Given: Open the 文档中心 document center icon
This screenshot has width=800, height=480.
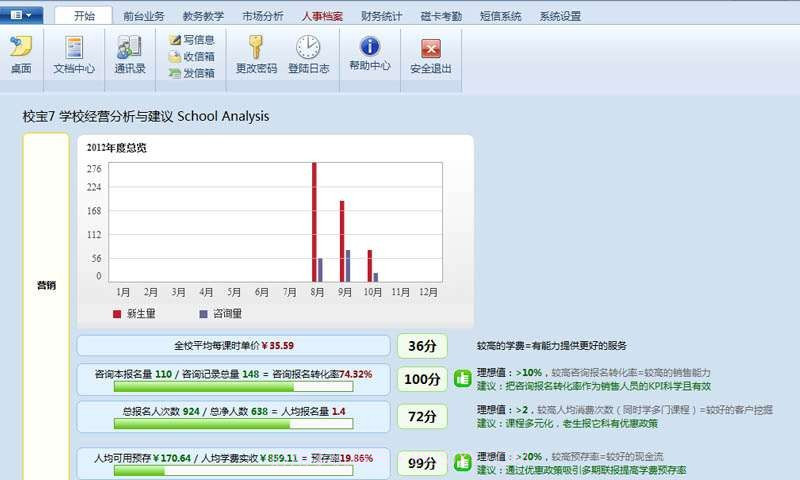Looking at the screenshot, I should point(74,47).
